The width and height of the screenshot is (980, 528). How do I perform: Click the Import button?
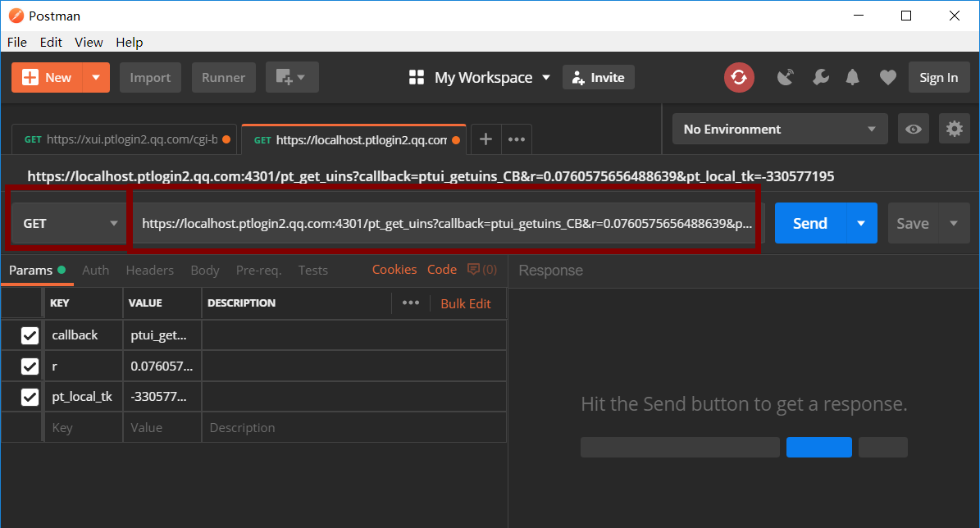[150, 78]
